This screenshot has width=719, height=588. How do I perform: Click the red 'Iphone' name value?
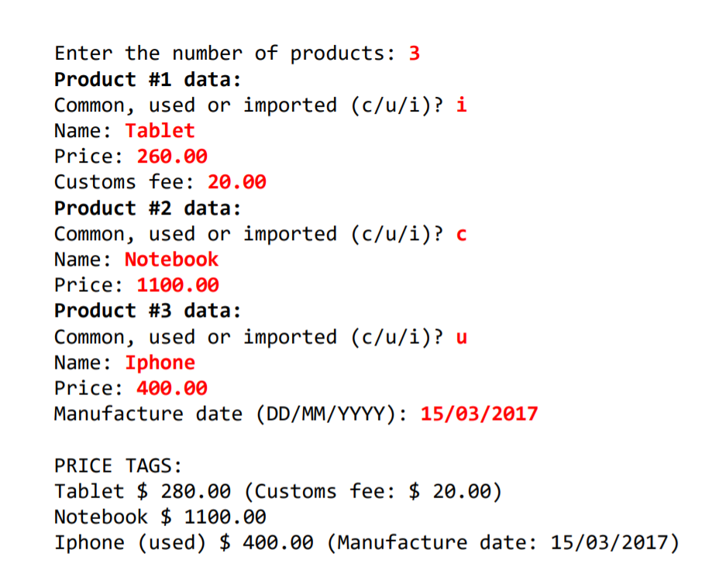click(x=160, y=363)
